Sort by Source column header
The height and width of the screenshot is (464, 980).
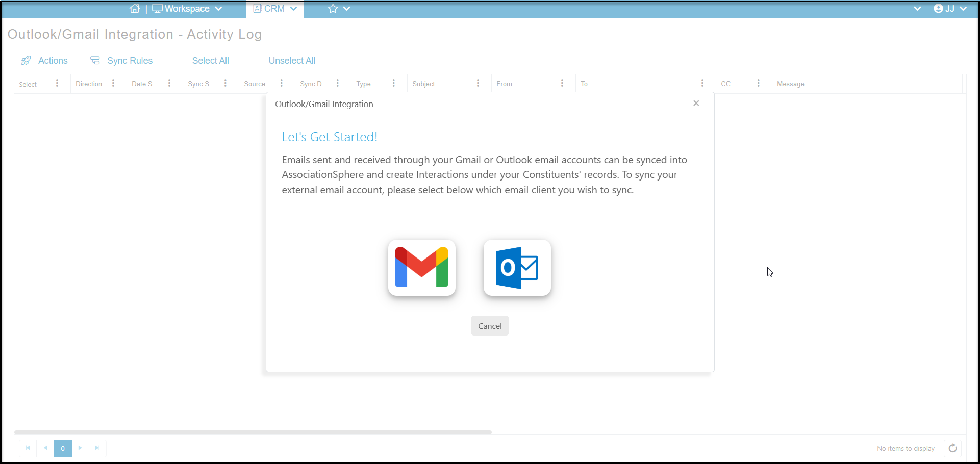pos(255,84)
